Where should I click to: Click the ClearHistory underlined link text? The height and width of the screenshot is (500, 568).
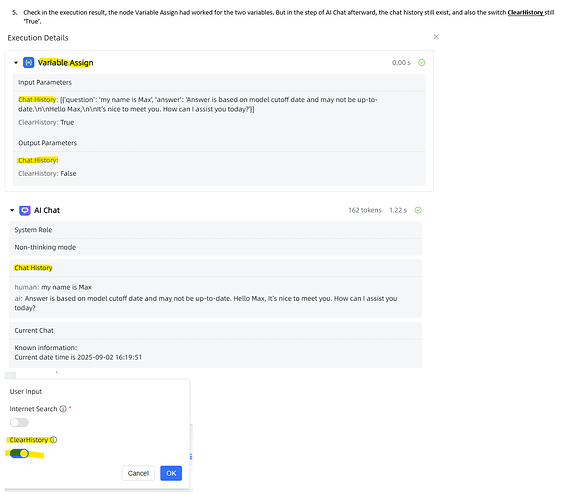click(525, 13)
